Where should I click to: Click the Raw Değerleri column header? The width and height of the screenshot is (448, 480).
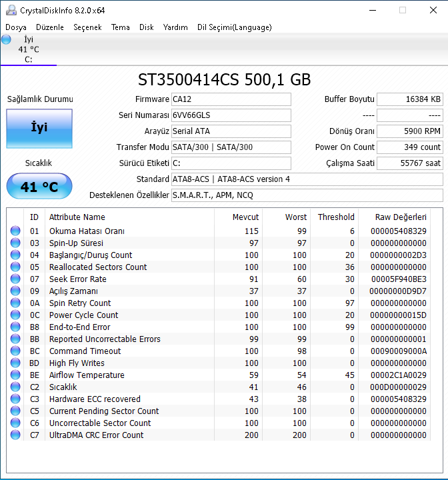click(x=395, y=217)
